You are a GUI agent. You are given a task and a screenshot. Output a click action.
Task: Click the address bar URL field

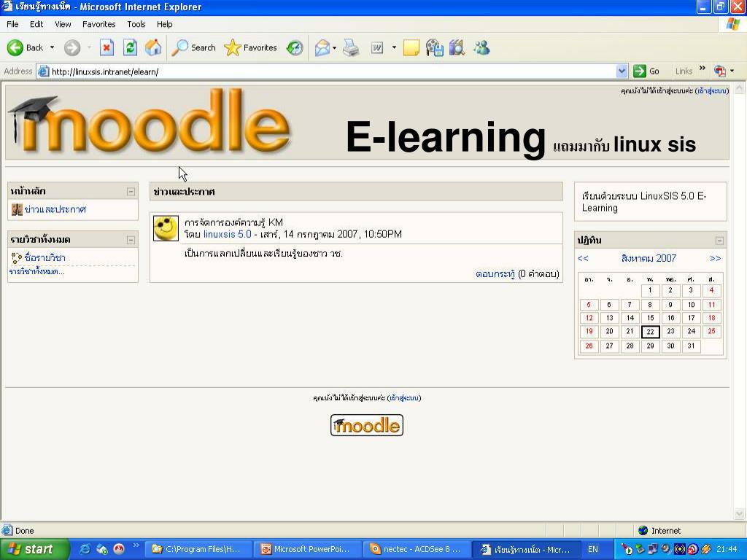tap(333, 71)
